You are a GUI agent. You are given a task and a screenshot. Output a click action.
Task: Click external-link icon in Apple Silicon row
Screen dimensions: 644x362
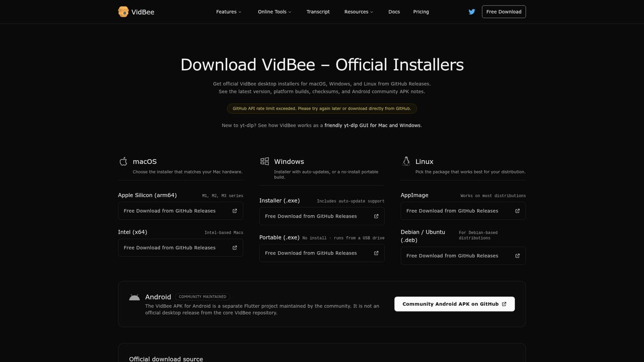click(234, 211)
